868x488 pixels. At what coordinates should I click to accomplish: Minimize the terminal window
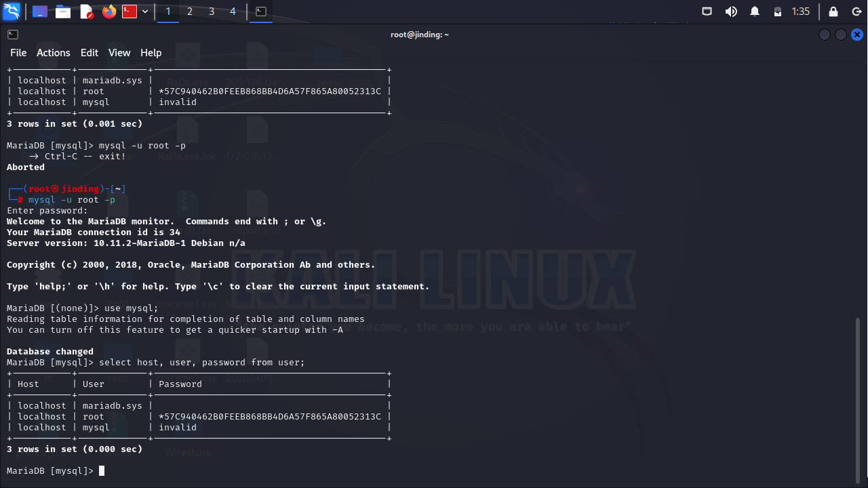(x=825, y=35)
